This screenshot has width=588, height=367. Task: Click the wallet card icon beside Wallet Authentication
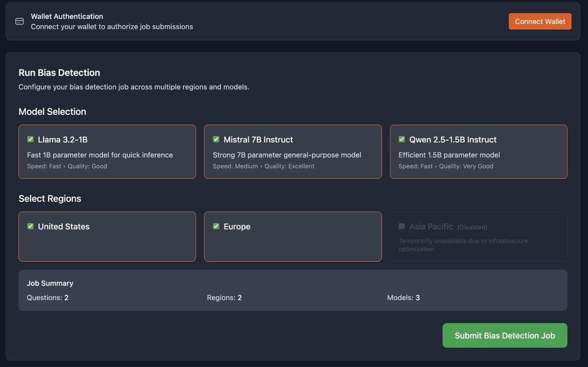point(19,21)
